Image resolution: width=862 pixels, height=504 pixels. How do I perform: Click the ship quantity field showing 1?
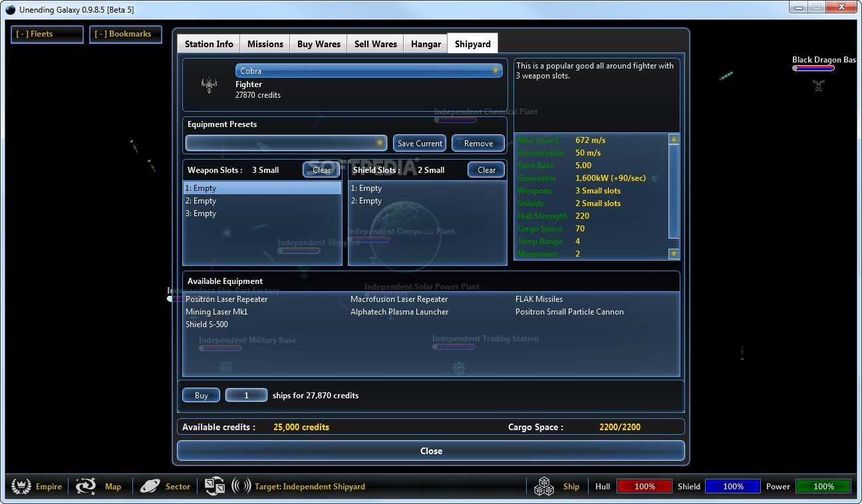click(x=246, y=395)
